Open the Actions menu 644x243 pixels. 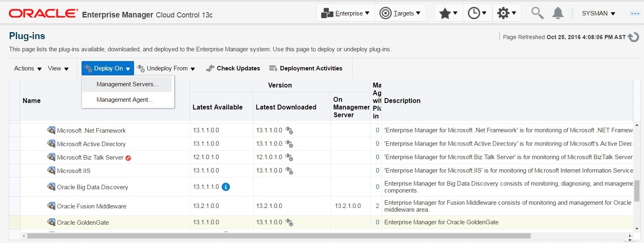(x=28, y=68)
